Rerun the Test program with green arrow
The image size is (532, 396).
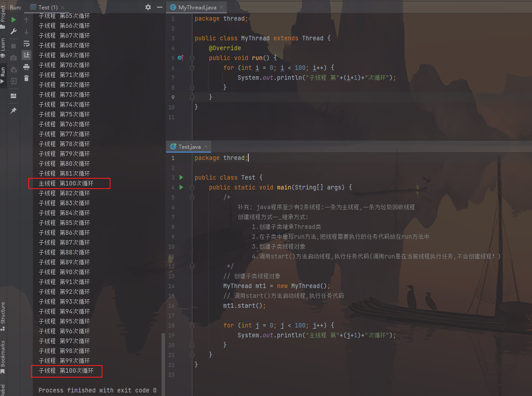click(x=13, y=20)
